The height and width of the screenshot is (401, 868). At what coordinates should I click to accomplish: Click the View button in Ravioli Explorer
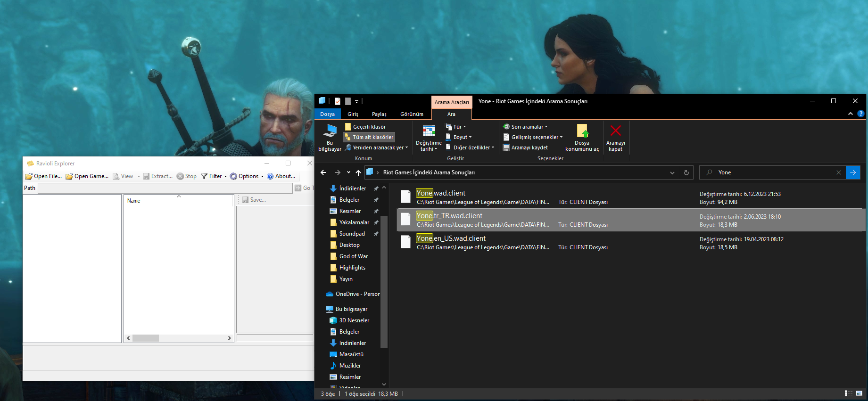click(x=123, y=176)
